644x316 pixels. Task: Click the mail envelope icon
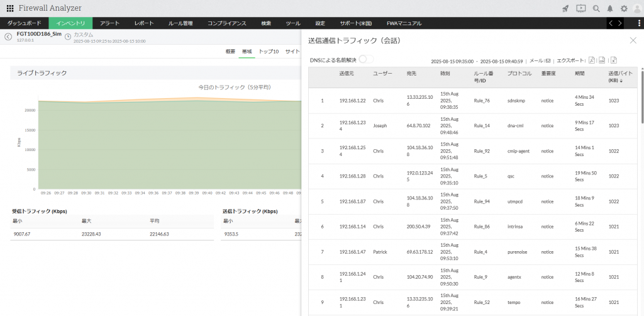click(x=548, y=61)
